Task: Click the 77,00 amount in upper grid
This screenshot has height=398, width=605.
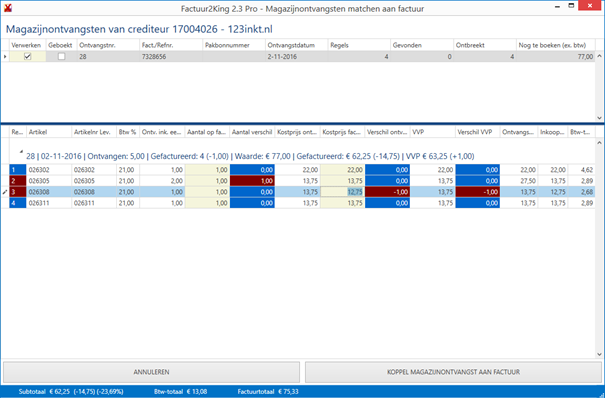Action: pos(556,57)
